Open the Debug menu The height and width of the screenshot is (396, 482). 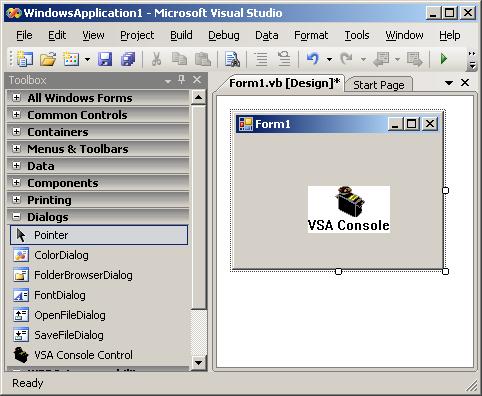pyautogui.click(x=224, y=35)
